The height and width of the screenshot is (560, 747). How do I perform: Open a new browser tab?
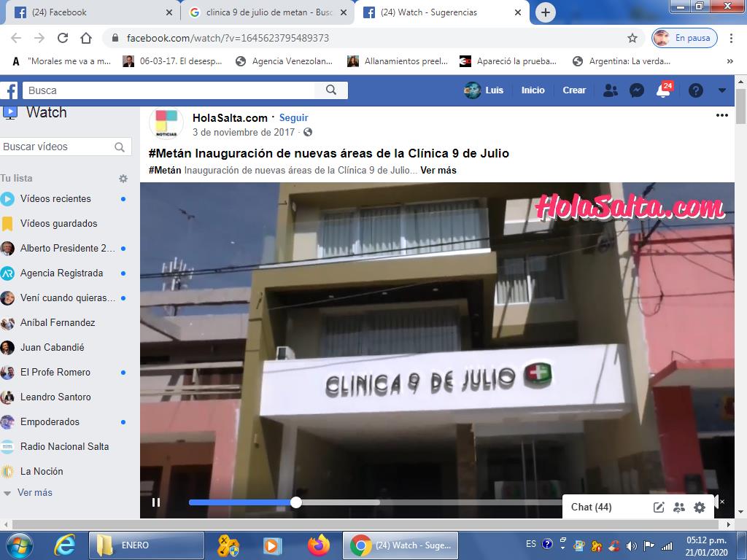pos(546,12)
